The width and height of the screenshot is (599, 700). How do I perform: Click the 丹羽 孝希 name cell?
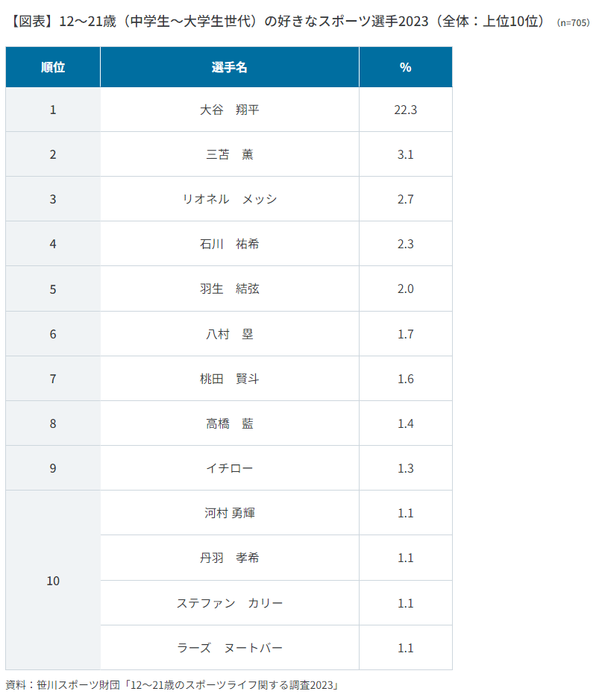[230, 558]
